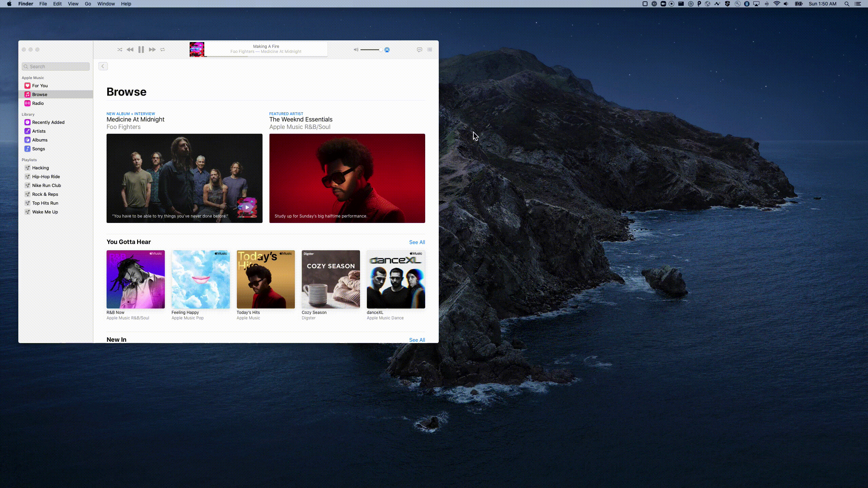The image size is (868, 488).
Task: Open the Nike Run Club playlist
Action: pos(56,185)
